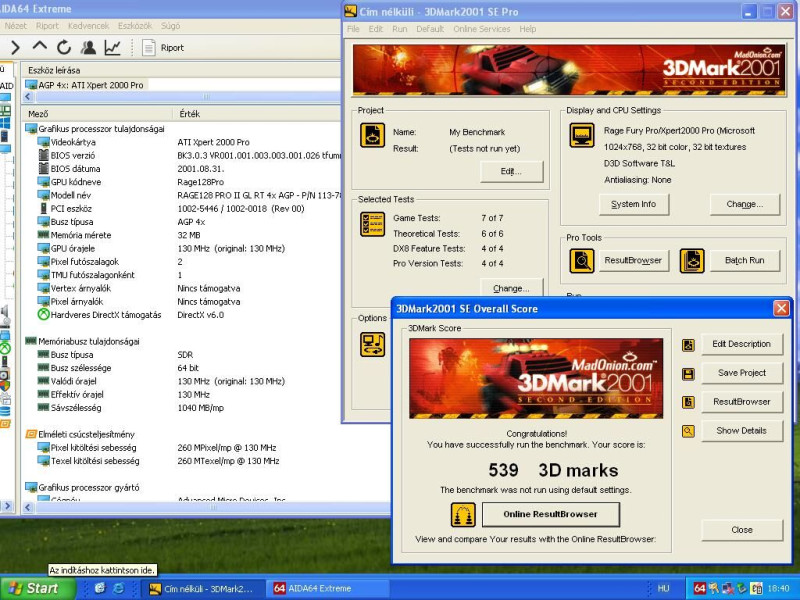Click the Close button in score dialog

click(741, 530)
